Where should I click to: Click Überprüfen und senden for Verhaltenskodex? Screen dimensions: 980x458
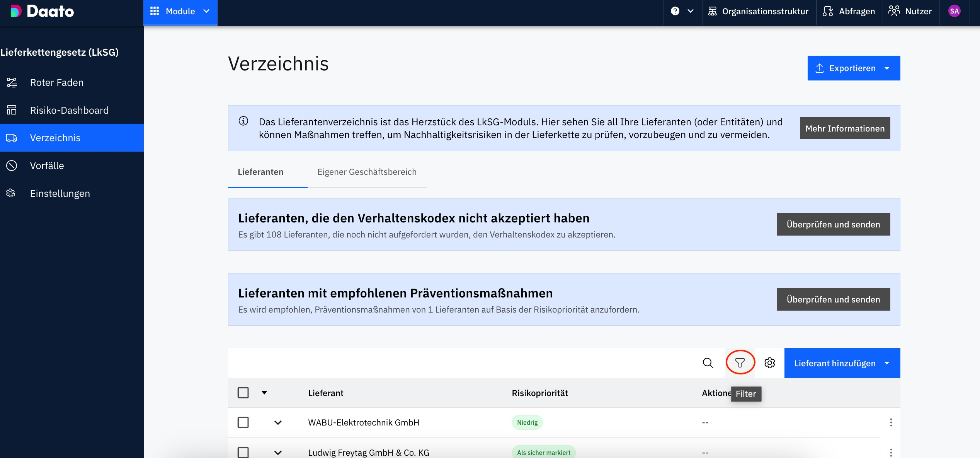tap(833, 224)
